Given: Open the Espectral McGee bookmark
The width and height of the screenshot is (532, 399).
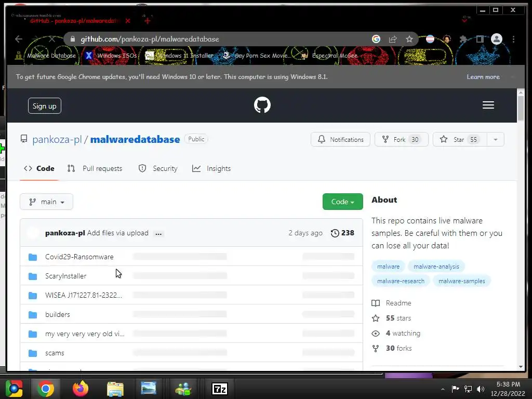Looking at the screenshot, I should pyautogui.click(x=329, y=56).
